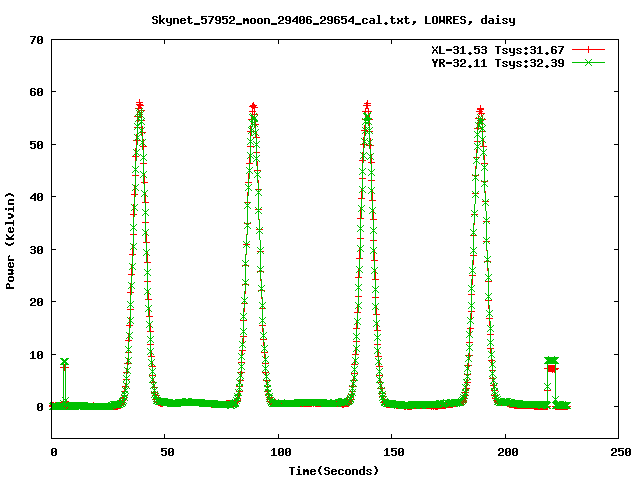Click the y-axis tick label '50'
Screen dimensions: 640x480
[36, 145]
